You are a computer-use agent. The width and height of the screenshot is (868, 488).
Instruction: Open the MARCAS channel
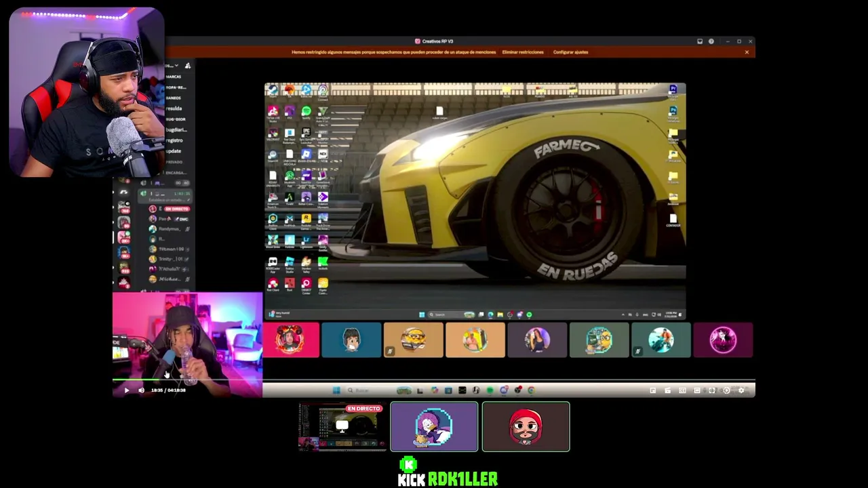tap(174, 77)
